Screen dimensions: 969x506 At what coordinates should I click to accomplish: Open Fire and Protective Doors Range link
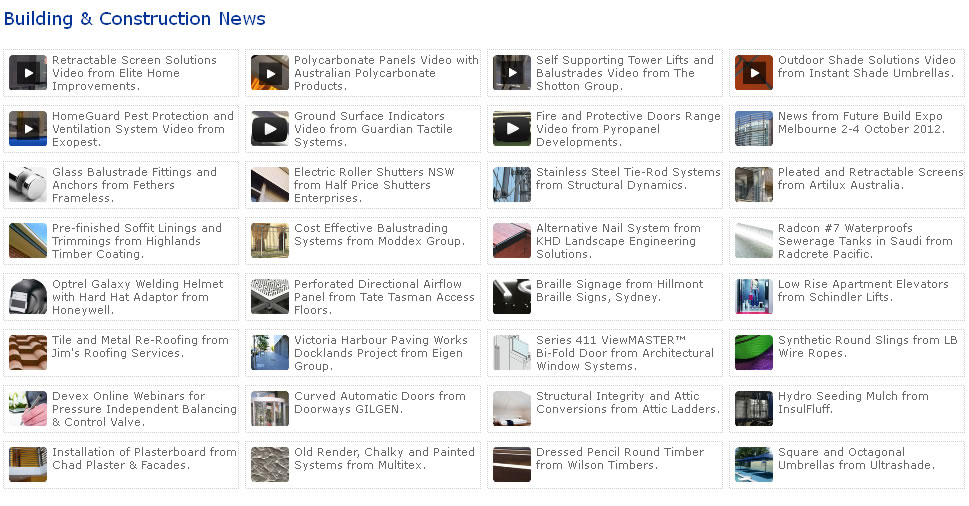(628, 129)
